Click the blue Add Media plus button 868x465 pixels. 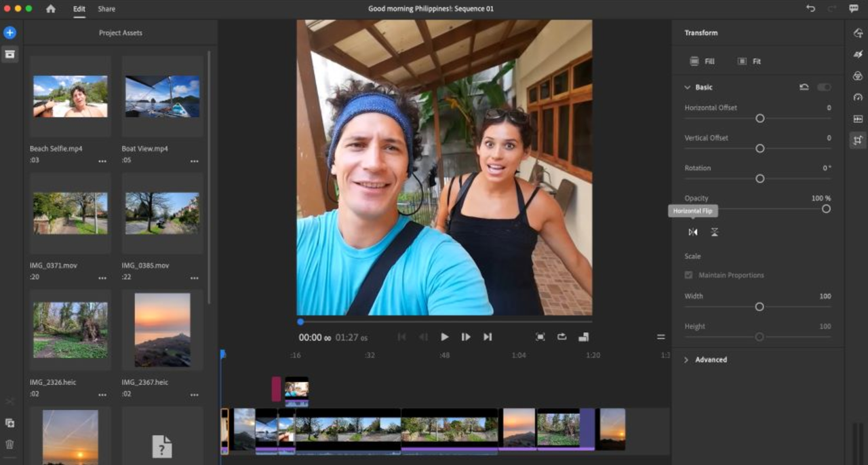pyautogui.click(x=9, y=33)
